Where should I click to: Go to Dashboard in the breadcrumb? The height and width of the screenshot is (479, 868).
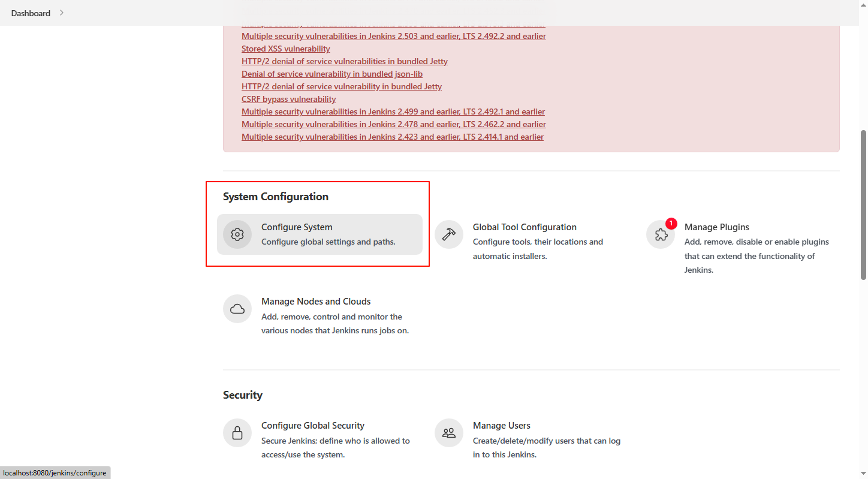31,13
